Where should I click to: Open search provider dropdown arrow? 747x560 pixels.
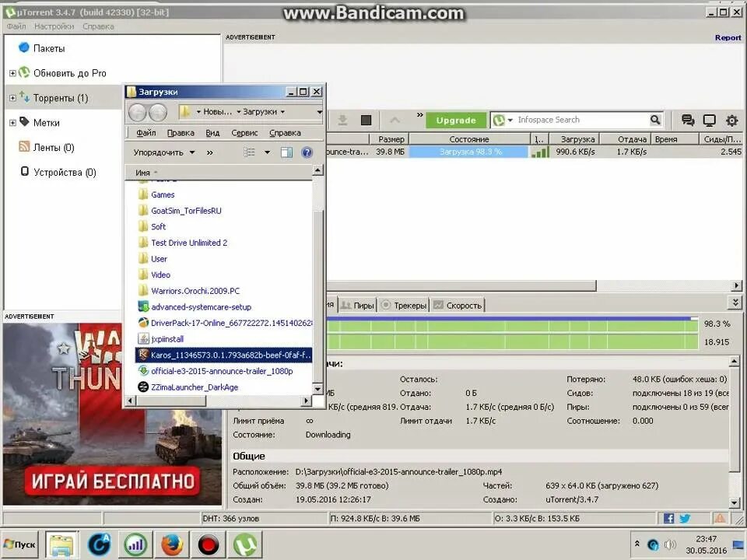510,120
